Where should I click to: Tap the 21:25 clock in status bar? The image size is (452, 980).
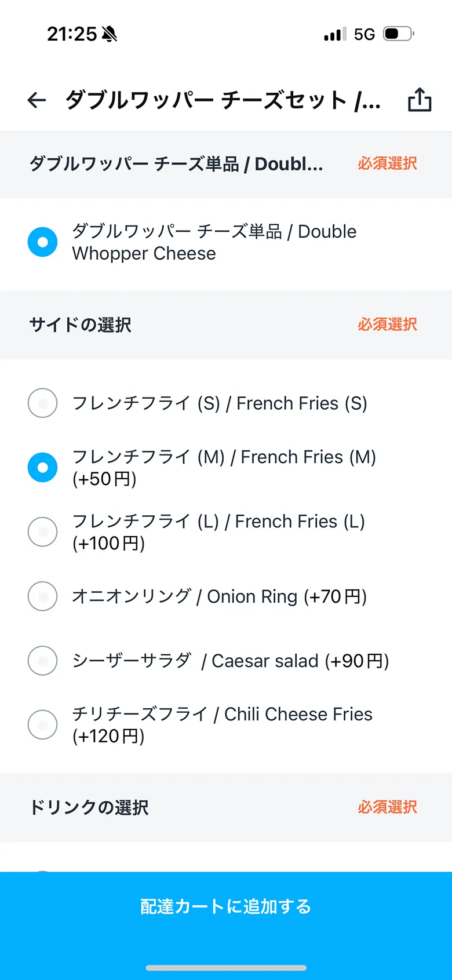[72, 34]
